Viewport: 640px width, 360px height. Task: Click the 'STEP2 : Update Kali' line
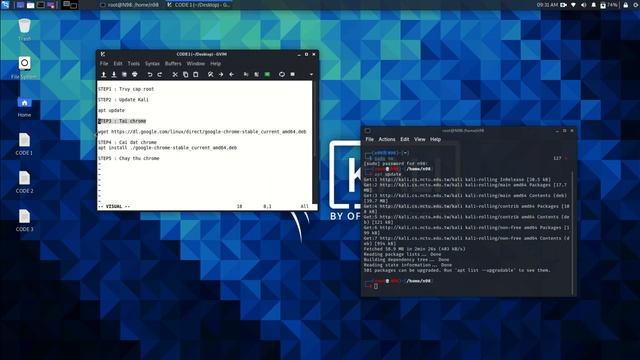click(x=123, y=100)
